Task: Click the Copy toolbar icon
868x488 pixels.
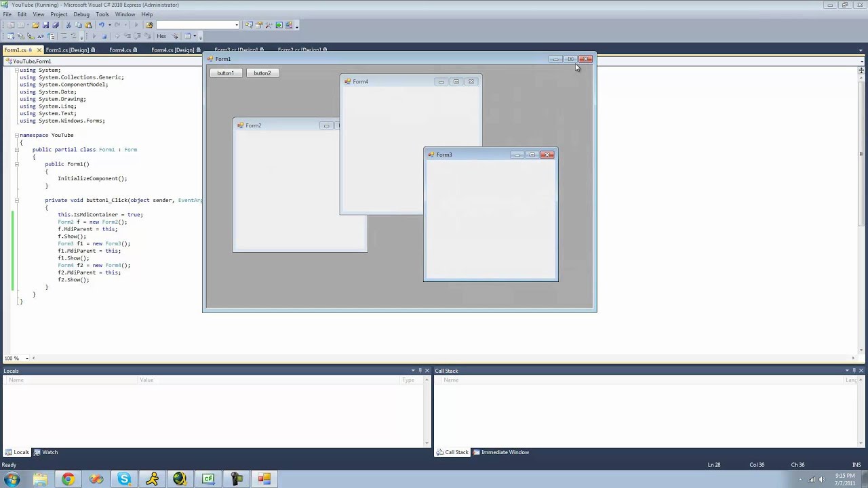Action: tap(79, 25)
